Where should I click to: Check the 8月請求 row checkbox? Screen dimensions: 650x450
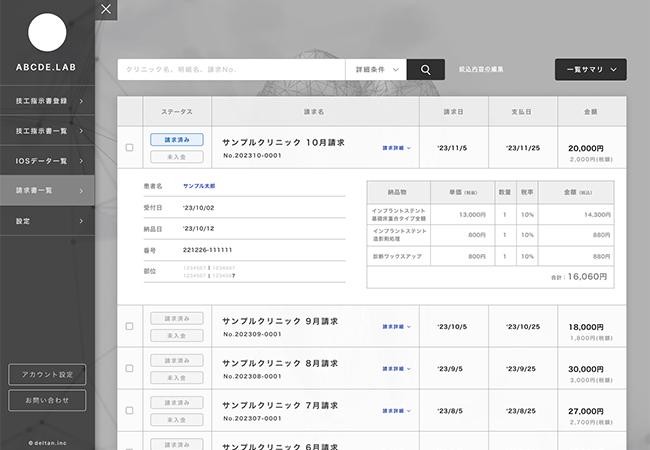coord(129,368)
